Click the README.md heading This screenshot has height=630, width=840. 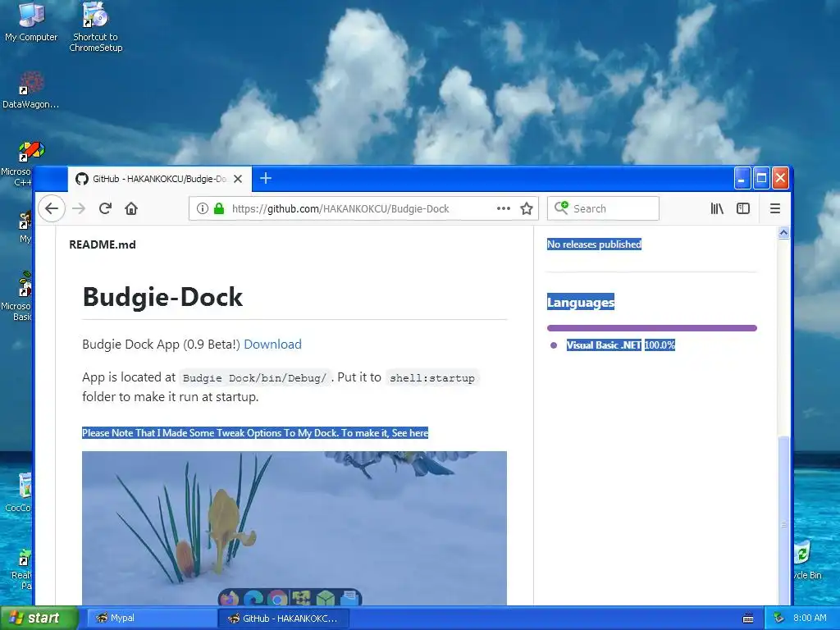point(103,244)
